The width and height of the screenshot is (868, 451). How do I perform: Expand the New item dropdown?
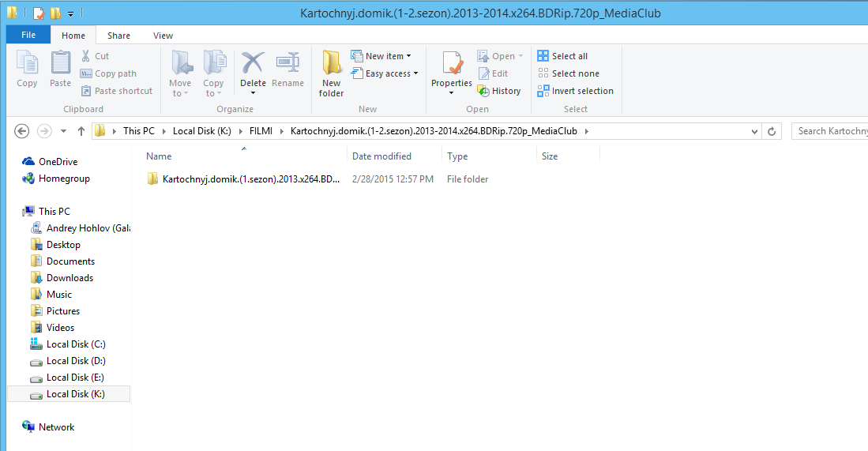(408, 56)
